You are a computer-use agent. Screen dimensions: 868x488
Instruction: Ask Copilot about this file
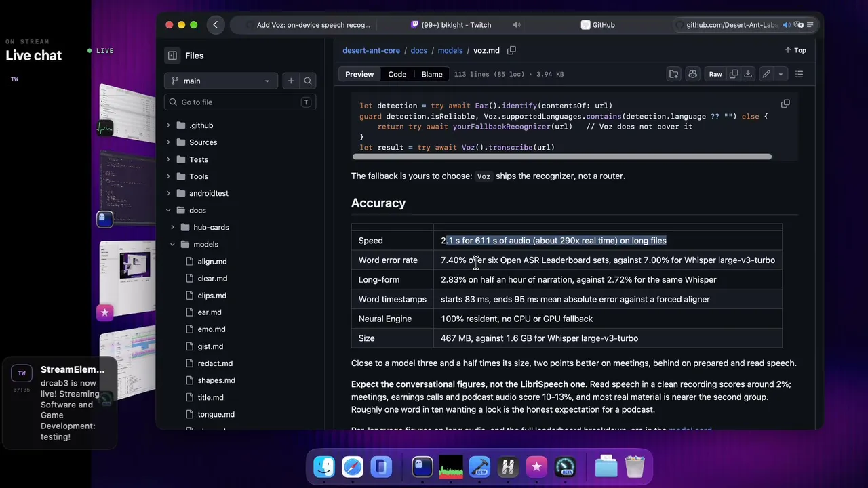point(692,74)
